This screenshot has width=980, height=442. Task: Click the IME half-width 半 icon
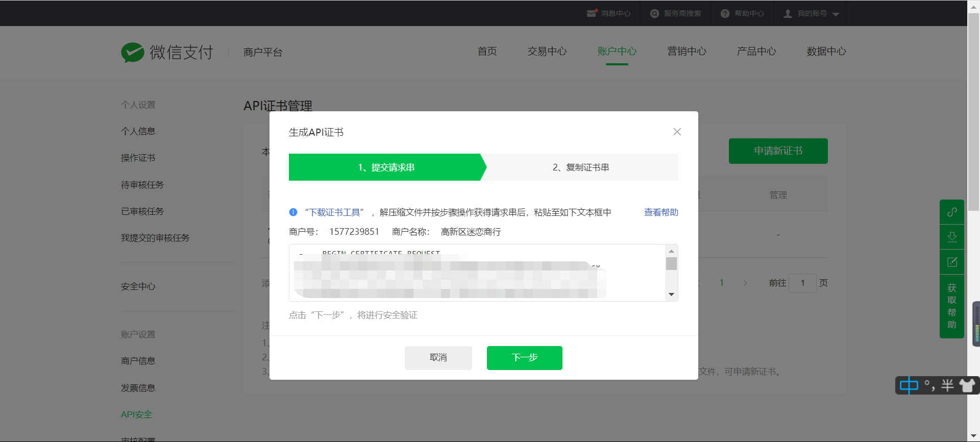(947, 385)
